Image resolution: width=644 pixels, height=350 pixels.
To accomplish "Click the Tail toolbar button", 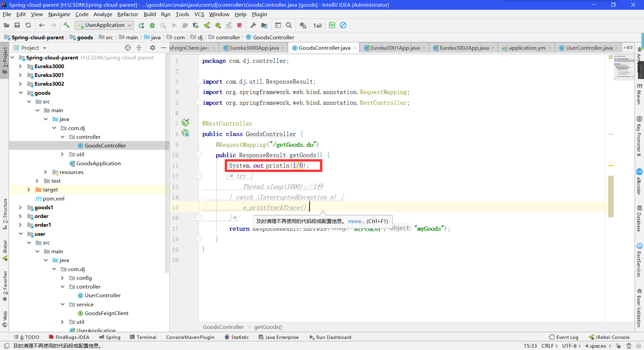I will click(317, 26).
